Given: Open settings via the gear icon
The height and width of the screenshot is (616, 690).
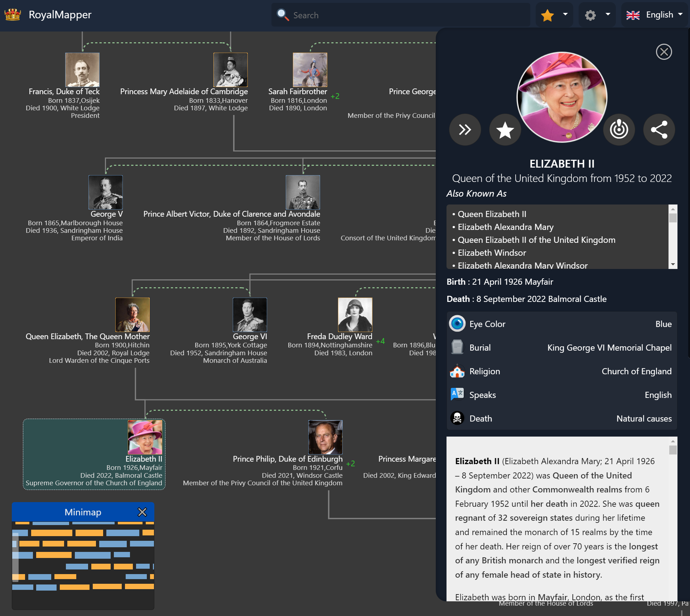Looking at the screenshot, I should (591, 15).
